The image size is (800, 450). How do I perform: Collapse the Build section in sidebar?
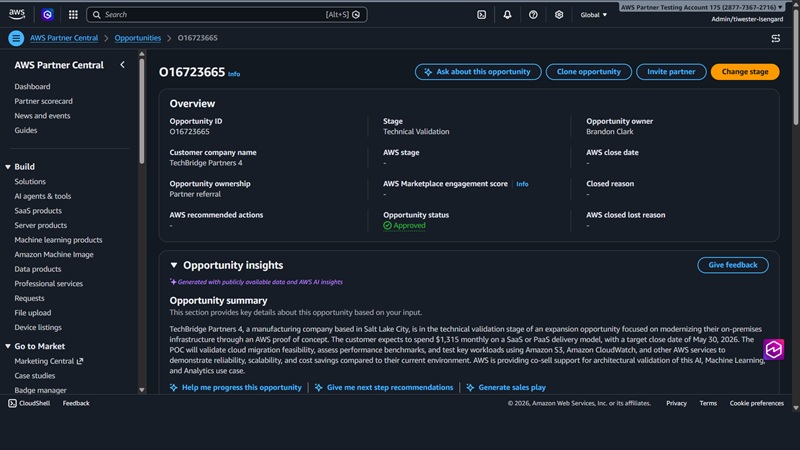point(9,167)
